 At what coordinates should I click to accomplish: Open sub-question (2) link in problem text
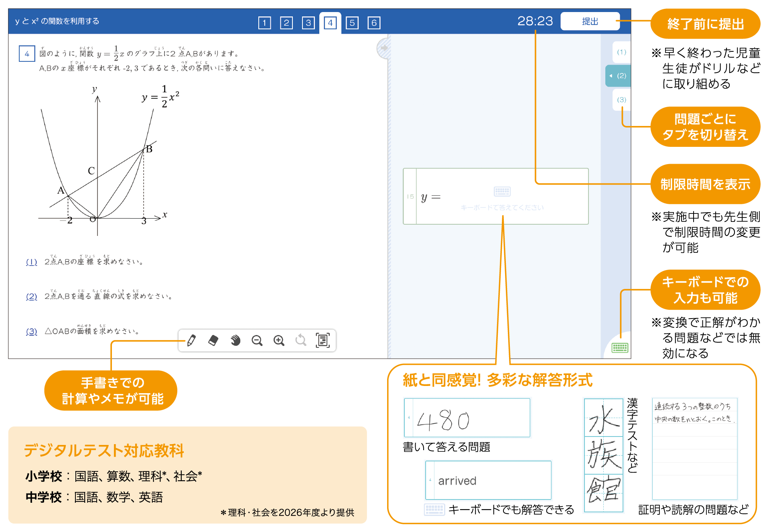(x=31, y=296)
